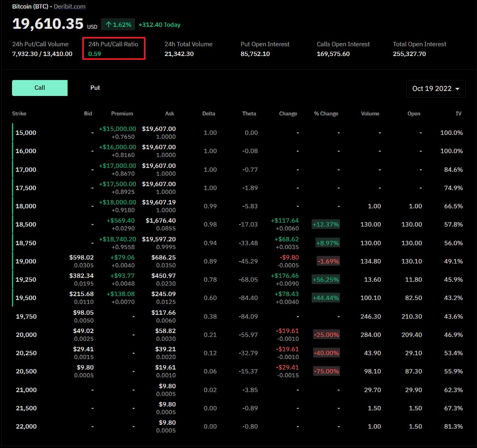This screenshot has height=448, width=477.
Task: Switch to the Put tab
Action: pyautogui.click(x=95, y=88)
